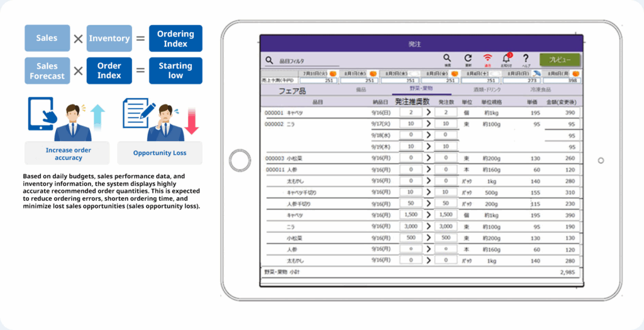This screenshot has width=644, height=330.
Task: Click the 更新 refresh icon
Action: tap(467, 58)
